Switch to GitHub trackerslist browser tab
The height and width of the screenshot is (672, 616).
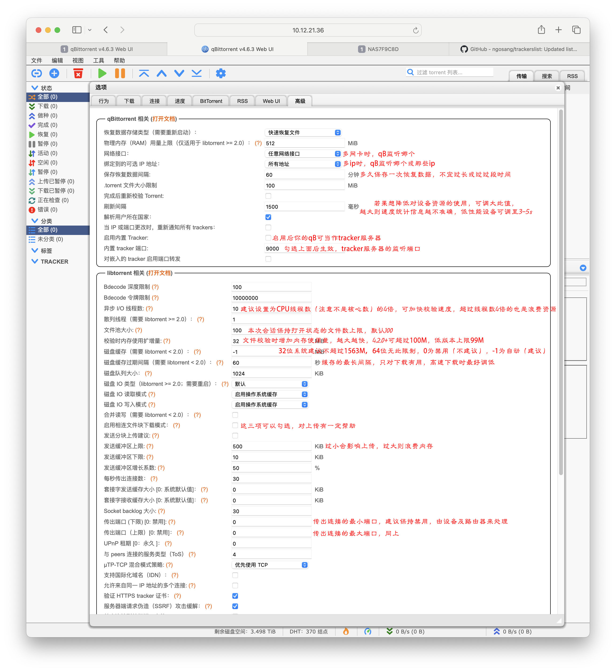(519, 49)
